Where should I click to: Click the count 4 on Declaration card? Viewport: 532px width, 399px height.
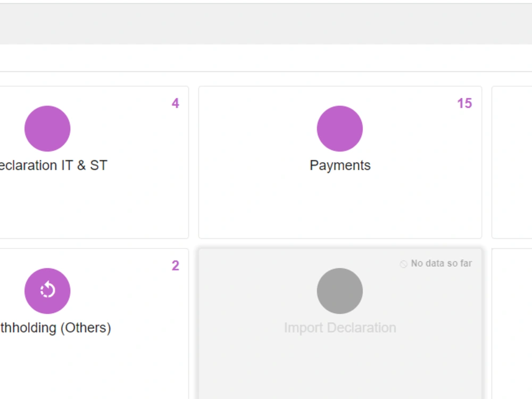click(176, 103)
